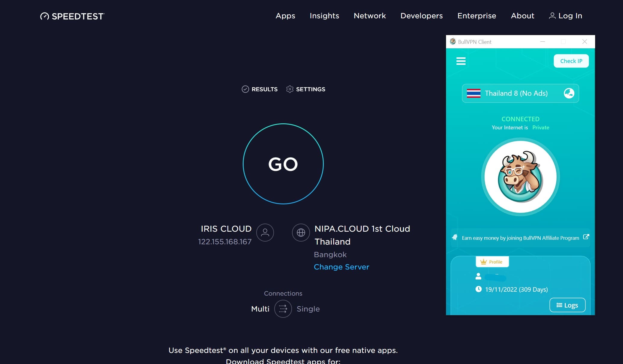623x364 pixels.
Task: Click the globe server list icon
Action: (569, 93)
